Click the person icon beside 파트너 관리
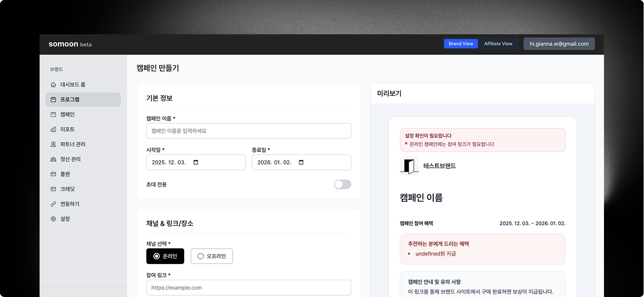This screenshot has height=297, width=644. [x=53, y=144]
